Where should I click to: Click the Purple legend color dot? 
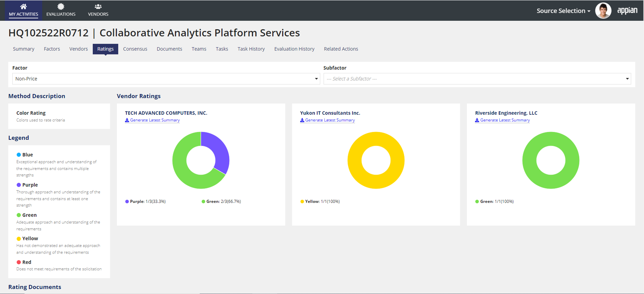pyautogui.click(x=18, y=185)
